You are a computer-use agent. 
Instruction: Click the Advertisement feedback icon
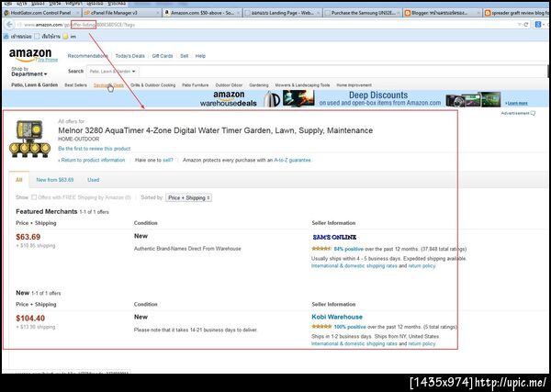point(533,113)
